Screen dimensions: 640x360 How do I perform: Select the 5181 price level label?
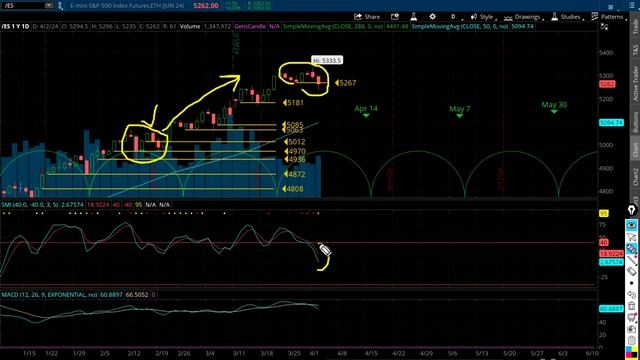(293, 103)
